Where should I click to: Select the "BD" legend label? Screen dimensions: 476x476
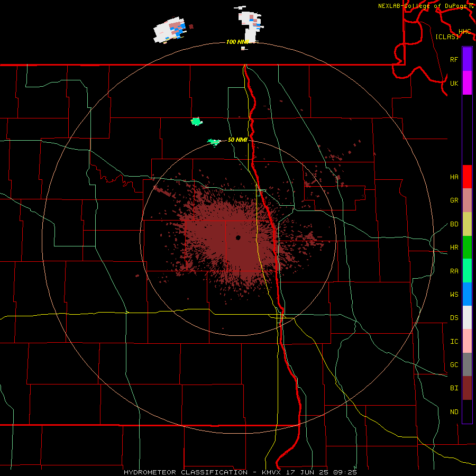point(454,224)
